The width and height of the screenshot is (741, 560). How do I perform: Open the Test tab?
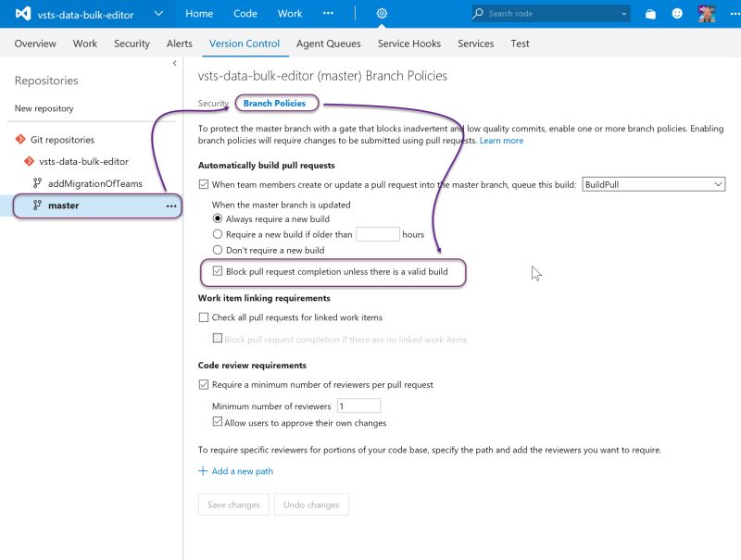(x=520, y=44)
